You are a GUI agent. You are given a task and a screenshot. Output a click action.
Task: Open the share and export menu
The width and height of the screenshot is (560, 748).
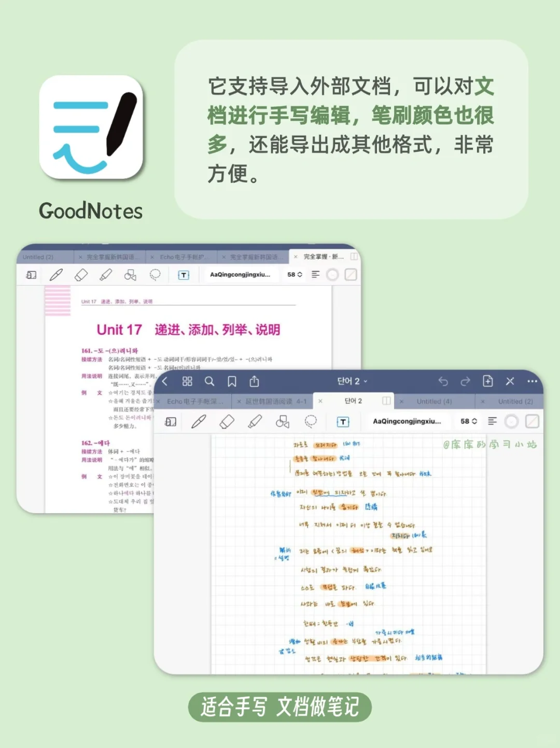(x=254, y=380)
